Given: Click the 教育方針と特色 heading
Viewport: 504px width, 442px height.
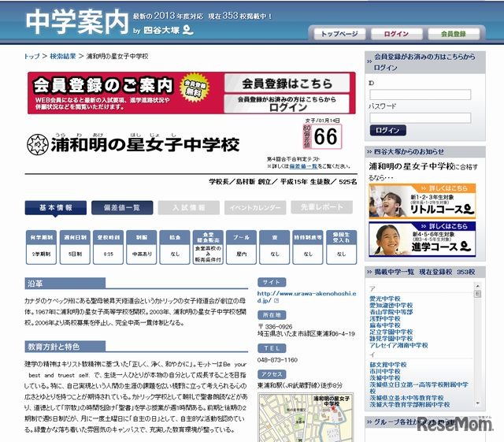Looking at the screenshot, I should pyautogui.click(x=65, y=347).
